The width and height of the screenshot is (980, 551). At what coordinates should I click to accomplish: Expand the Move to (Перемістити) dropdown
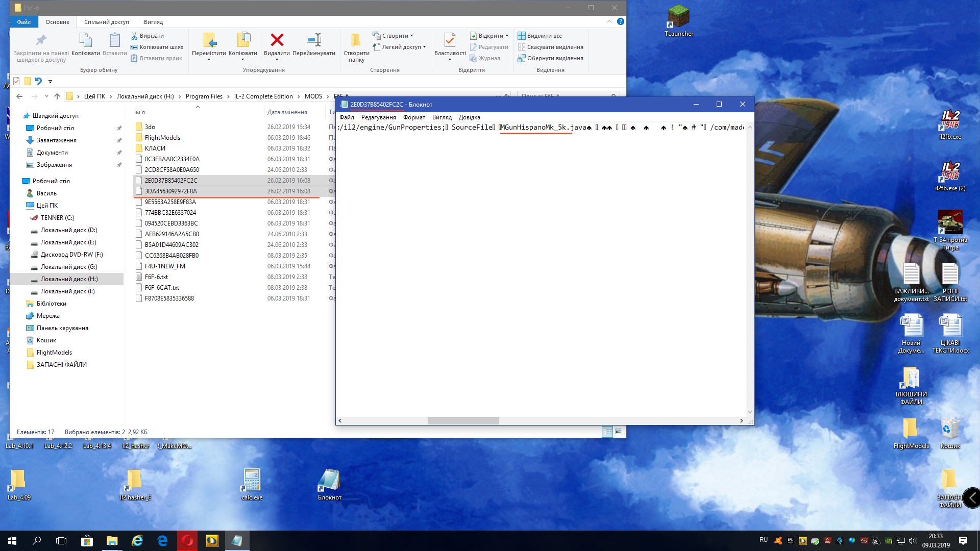coord(209,60)
